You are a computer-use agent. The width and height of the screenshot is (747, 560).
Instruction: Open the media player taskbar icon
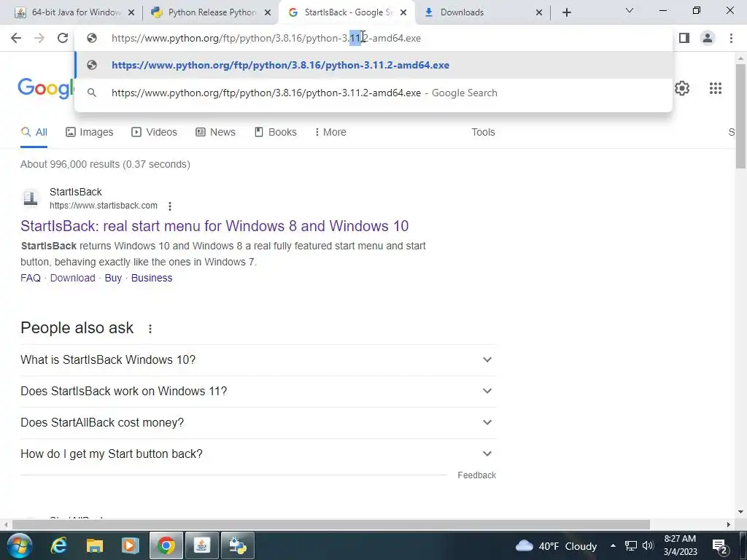(130, 545)
